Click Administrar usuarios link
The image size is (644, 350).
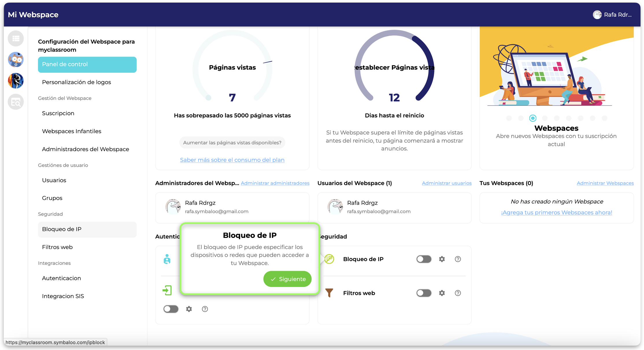(447, 183)
